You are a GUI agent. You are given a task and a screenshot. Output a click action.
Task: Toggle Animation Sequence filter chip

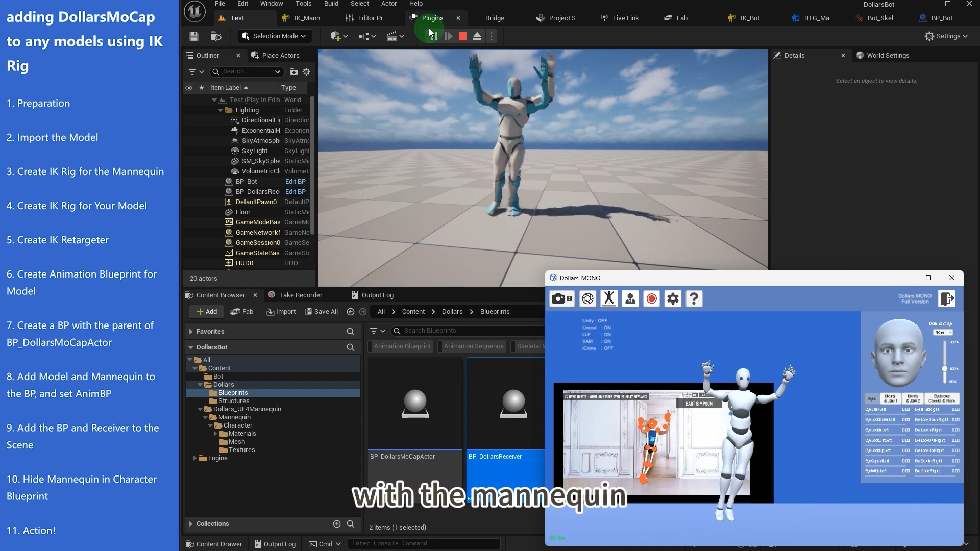pos(473,346)
